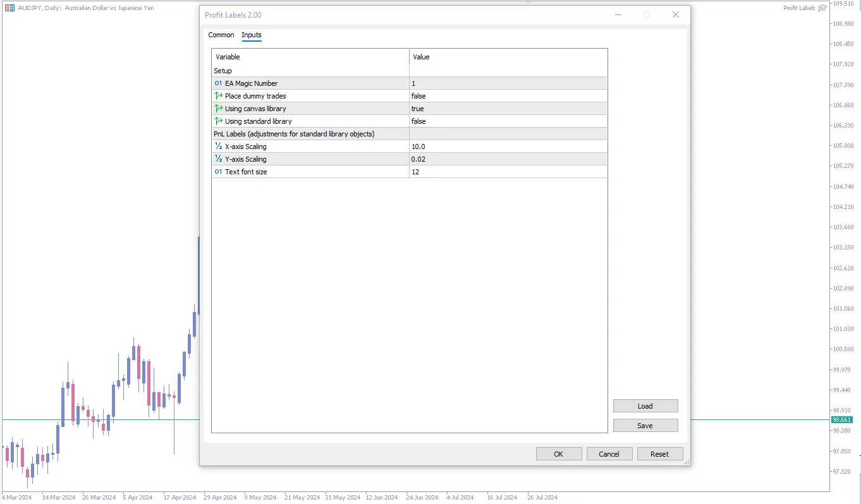Click the X-axis Scaling double-type icon
The height and width of the screenshot is (504, 861).
pyautogui.click(x=218, y=147)
